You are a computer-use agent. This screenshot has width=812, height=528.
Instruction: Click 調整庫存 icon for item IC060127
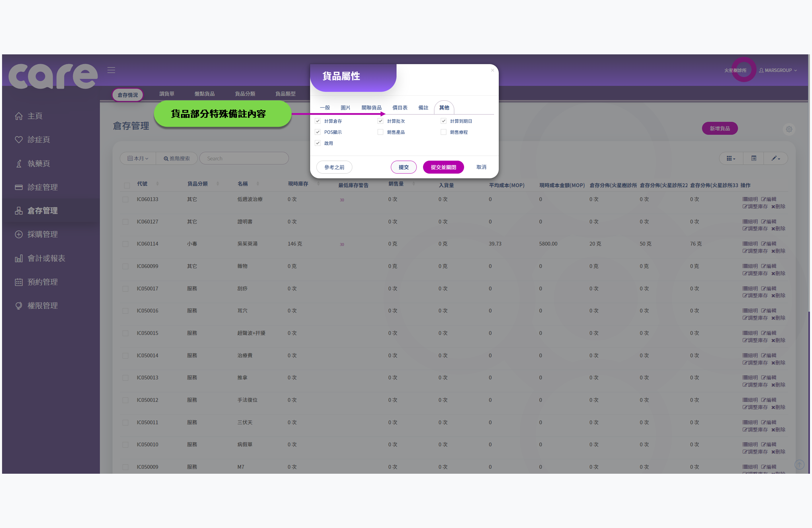[755, 228]
